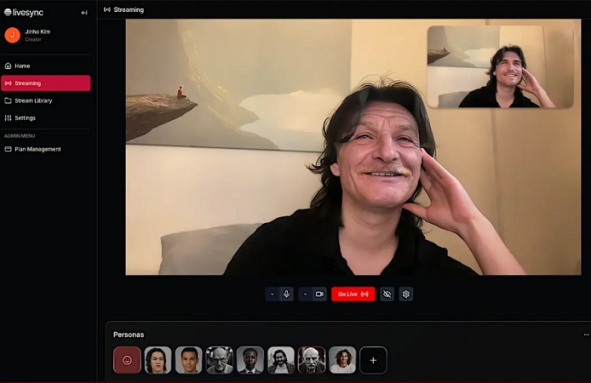Select the Streaming sidebar item

[x=46, y=83]
